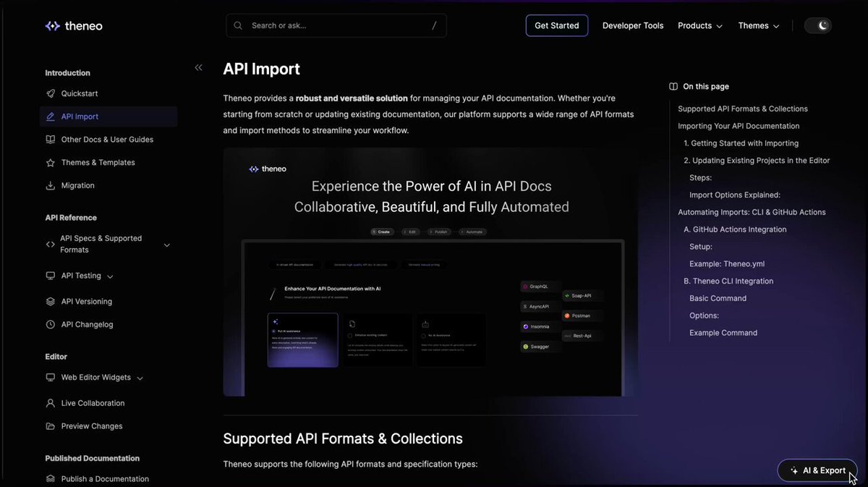Image resolution: width=868 pixels, height=487 pixels.
Task: Click the Web Editor Widgets monitor icon
Action: coord(51,378)
